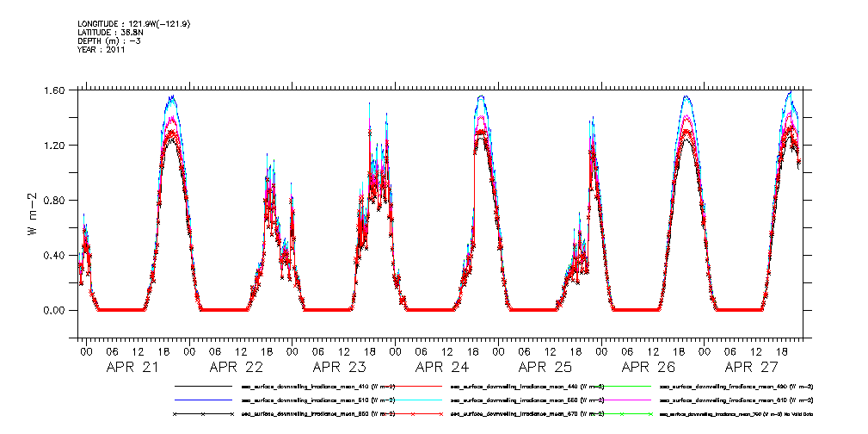Click the 0.80 y-axis tick label

point(54,200)
